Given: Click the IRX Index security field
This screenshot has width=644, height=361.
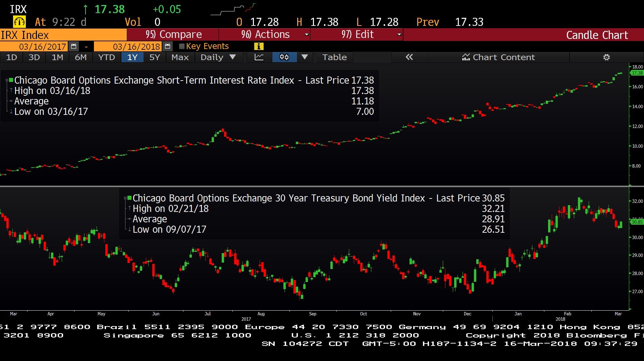Looking at the screenshot, I should click(63, 35).
